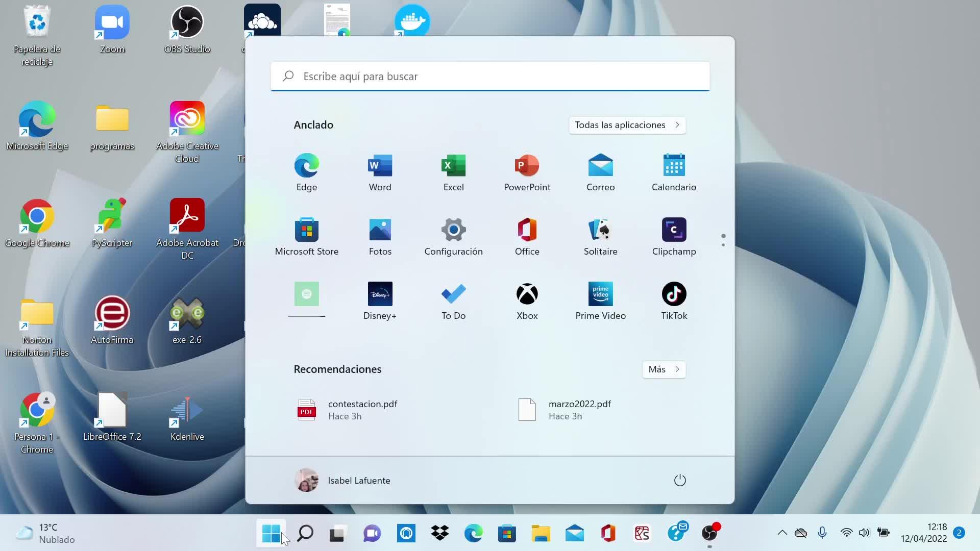
Task: Open Disney+ from pinned apps
Action: [380, 301]
